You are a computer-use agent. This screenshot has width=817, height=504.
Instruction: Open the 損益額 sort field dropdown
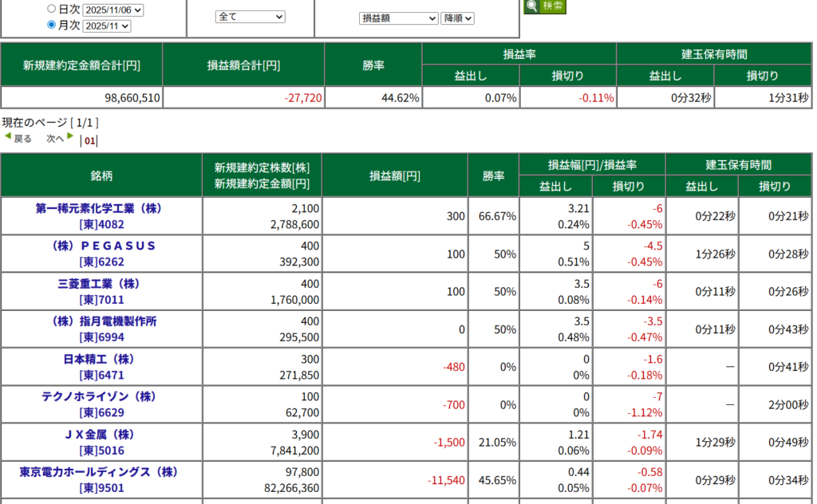point(398,18)
